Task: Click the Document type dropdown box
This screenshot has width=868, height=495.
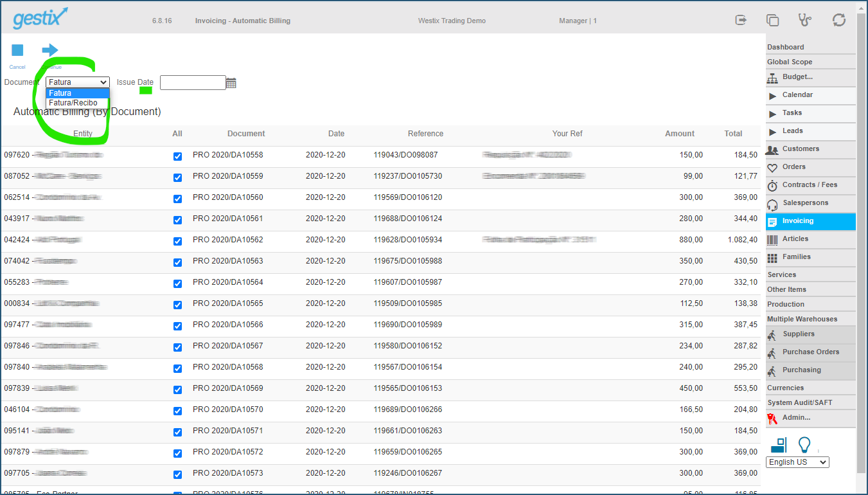Action: click(78, 82)
